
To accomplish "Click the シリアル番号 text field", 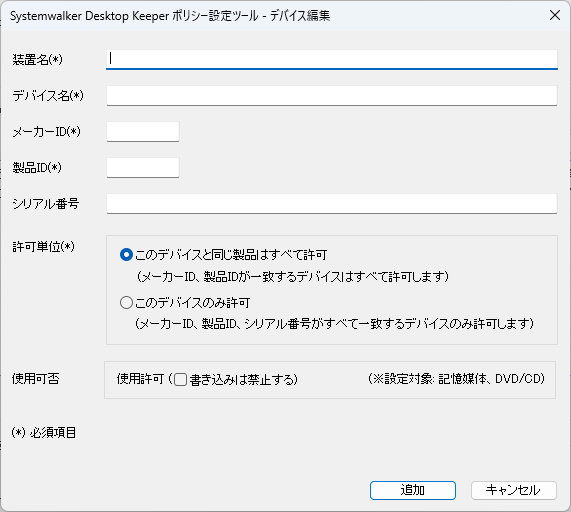I will [x=332, y=204].
